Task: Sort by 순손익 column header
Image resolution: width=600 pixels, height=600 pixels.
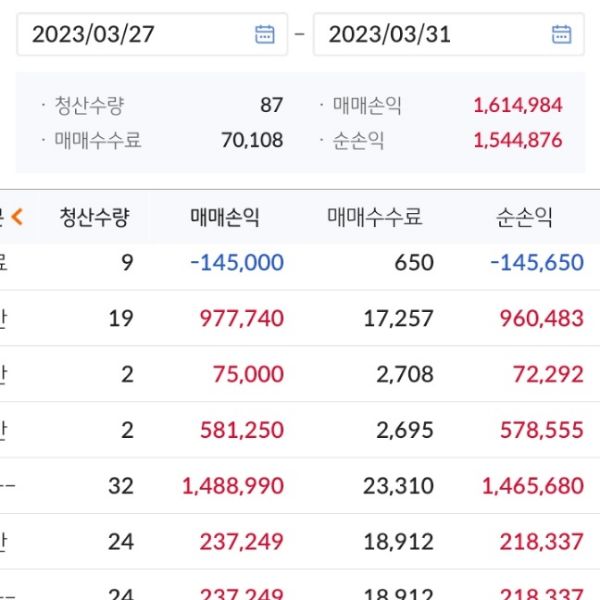Action: tap(524, 216)
